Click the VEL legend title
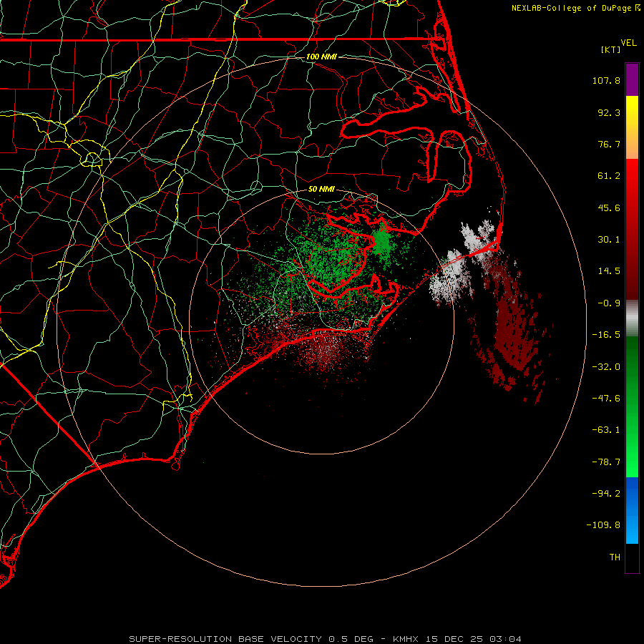The width and height of the screenshot is (644, 644). pyautogui.click(x=629, y=43)
